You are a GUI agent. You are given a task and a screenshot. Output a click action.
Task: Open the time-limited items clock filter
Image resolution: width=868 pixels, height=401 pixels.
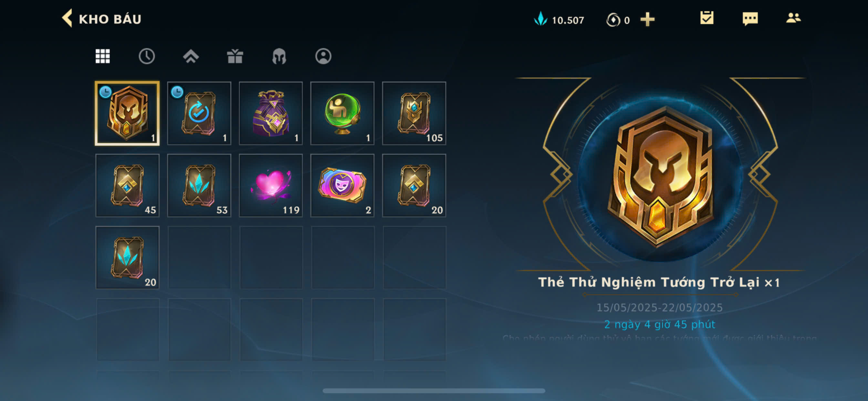147,56
